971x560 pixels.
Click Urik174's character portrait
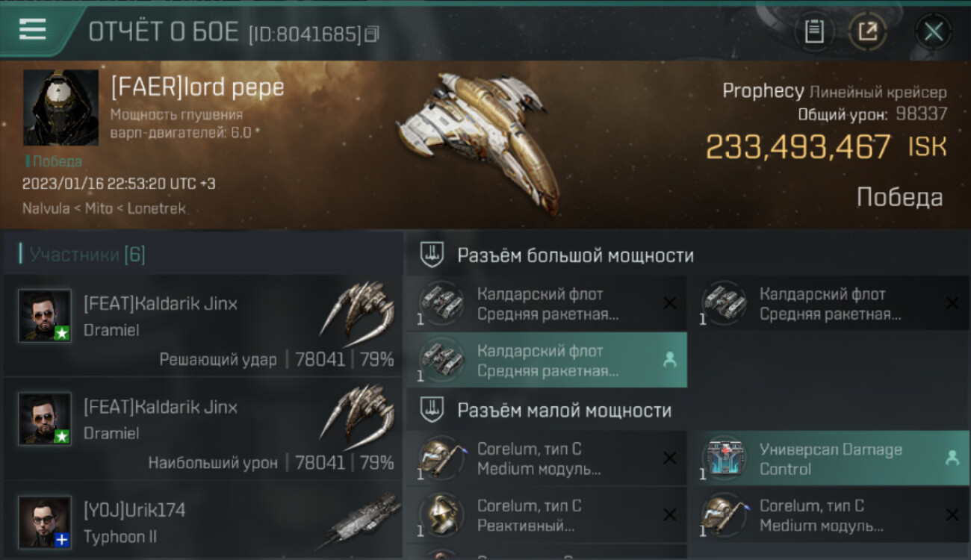45,522
